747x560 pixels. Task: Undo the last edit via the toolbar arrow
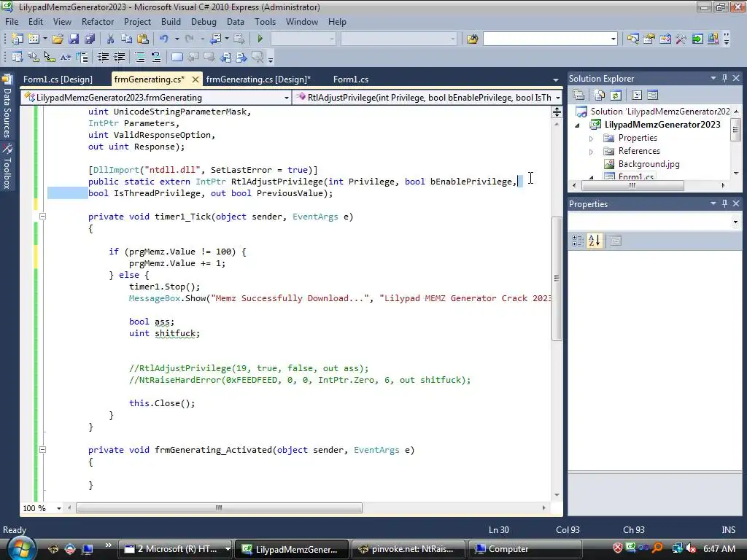(x=164, y=39)
